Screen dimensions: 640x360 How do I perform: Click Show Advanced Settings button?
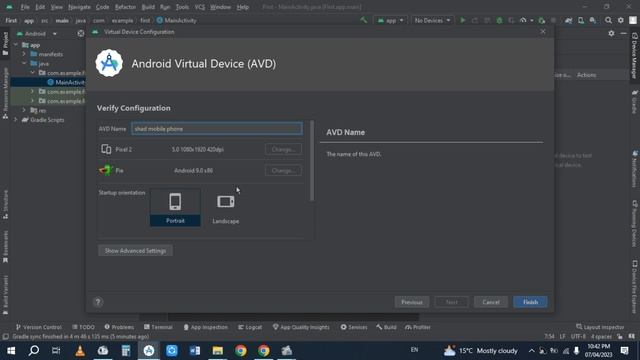[135, 251]
